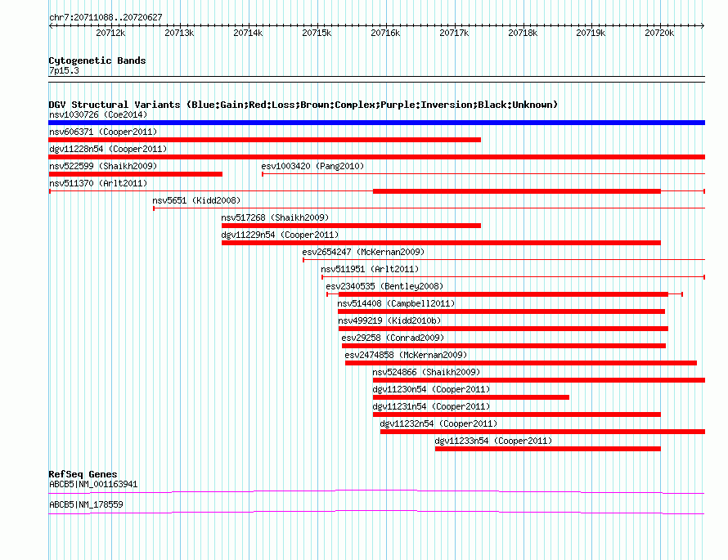
Task: Click the 20715k ruler position label
Action: point(317,33)
